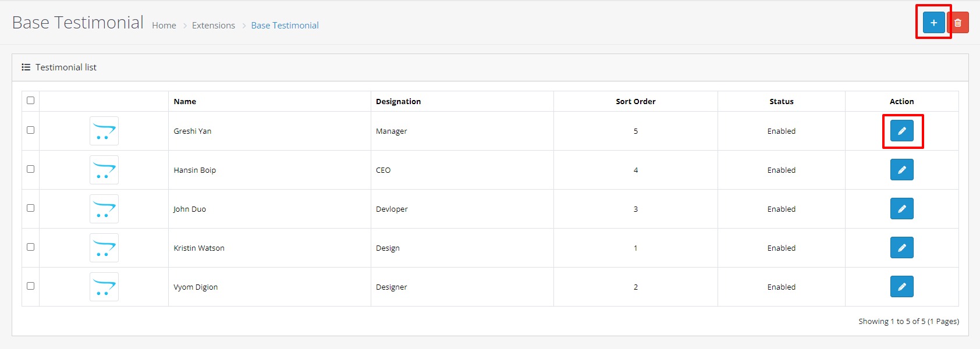Click the edit pencil for Vyom Digion
Viewport: 980px width, 349px height.
[x=901, y=287]
